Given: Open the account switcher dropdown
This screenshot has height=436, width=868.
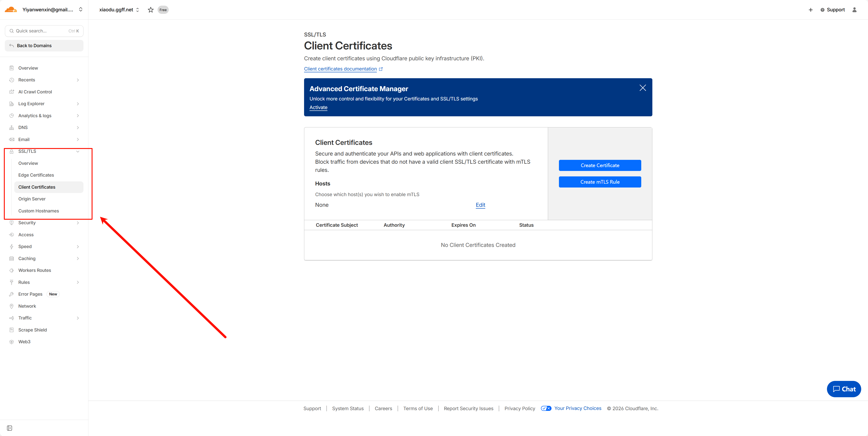Looking at the screenshot, I should 80,10.
